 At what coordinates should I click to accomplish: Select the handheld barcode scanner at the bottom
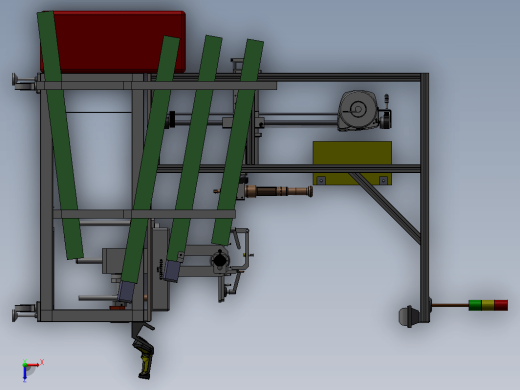tap(144, 357)
